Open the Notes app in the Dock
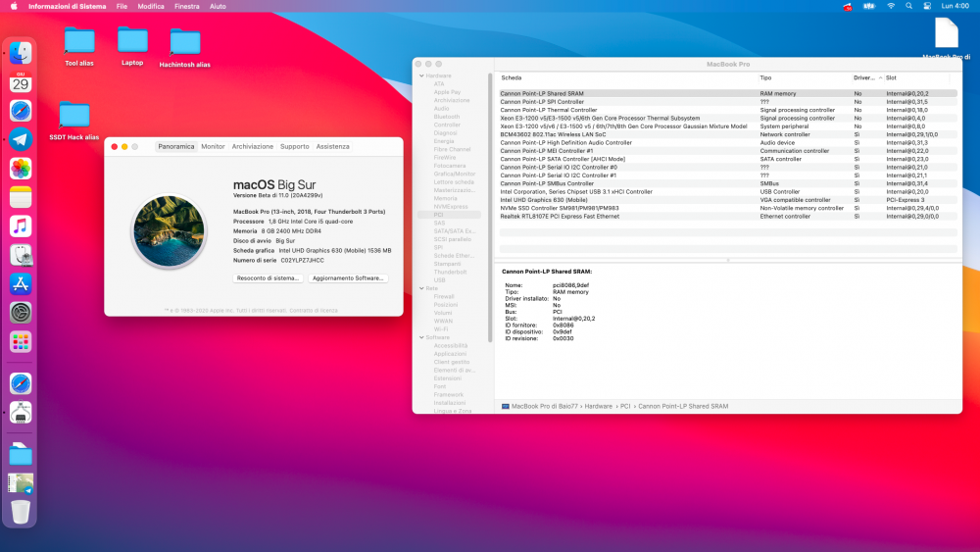Screen dimensions: 980x552 (20, 197)
